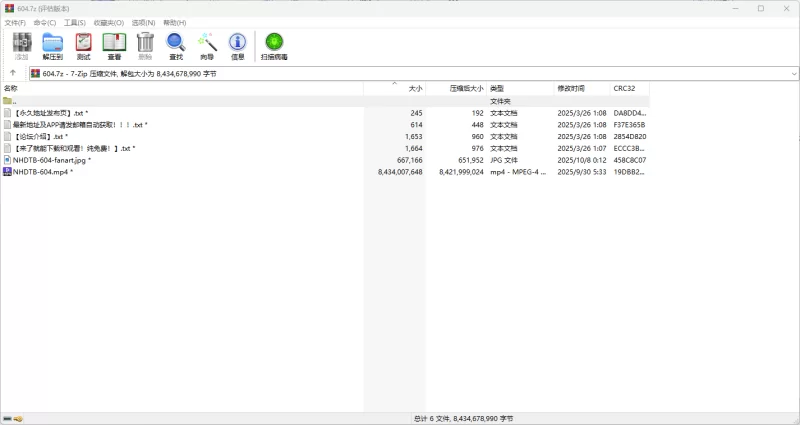This screenshot has height=425, width=800.
Task: Sort by 名称 column header
Action: (x=11, y=88)
